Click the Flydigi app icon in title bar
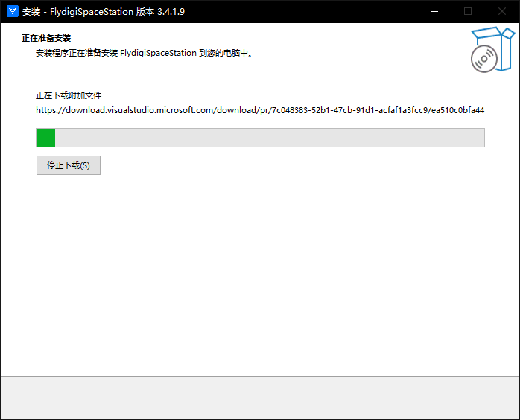This screenshot has width=520, height=420. point(13,11)
